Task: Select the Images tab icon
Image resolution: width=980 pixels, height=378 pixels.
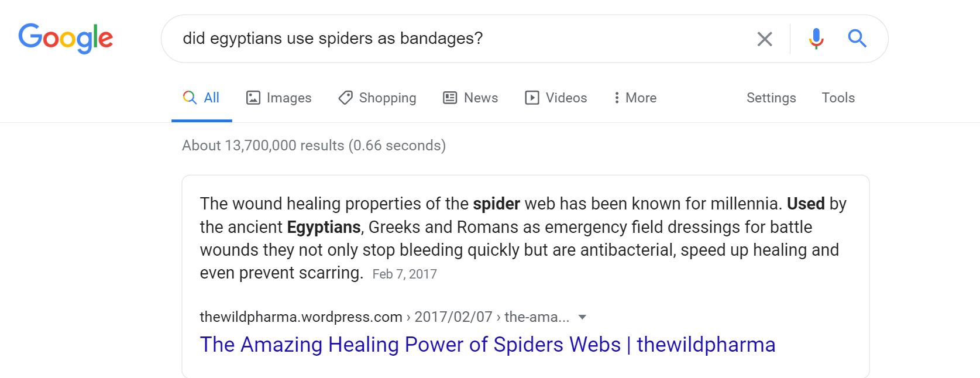Action: (252, 98)
